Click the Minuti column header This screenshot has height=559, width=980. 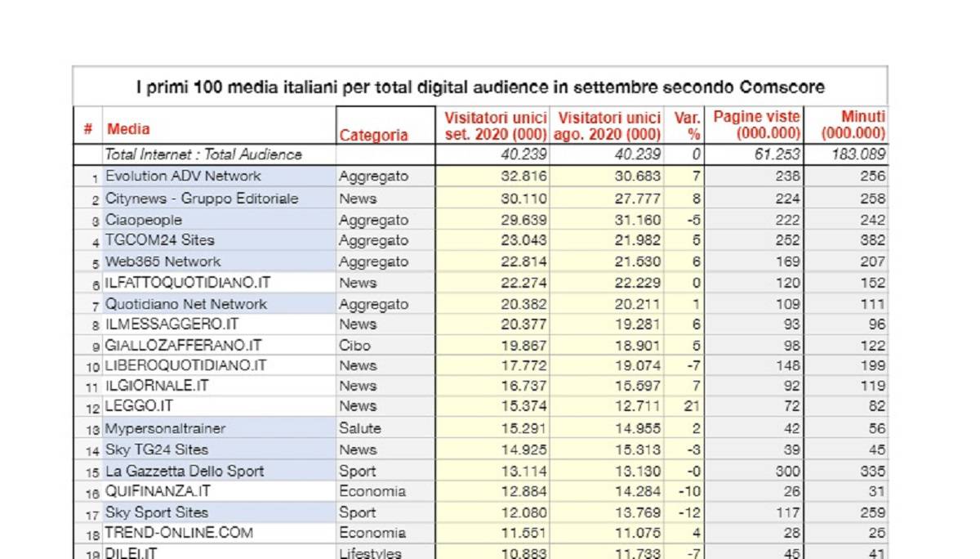click(853, 126)
